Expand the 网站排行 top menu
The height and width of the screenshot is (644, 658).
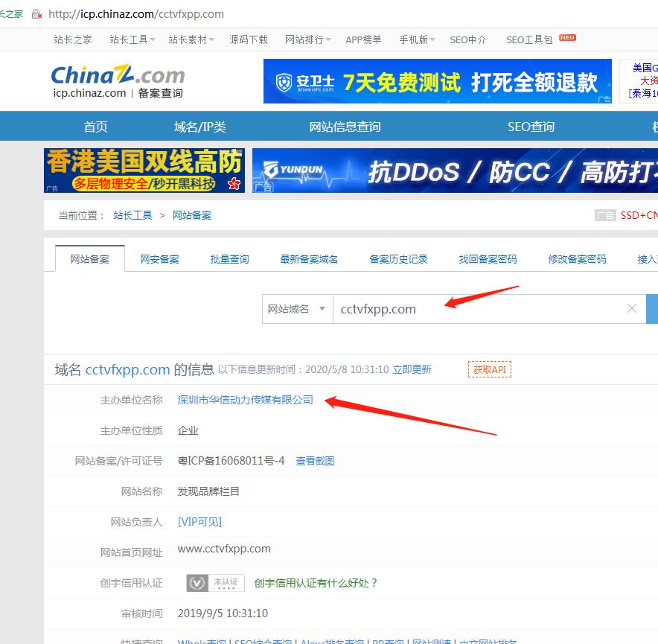point(308,39)
